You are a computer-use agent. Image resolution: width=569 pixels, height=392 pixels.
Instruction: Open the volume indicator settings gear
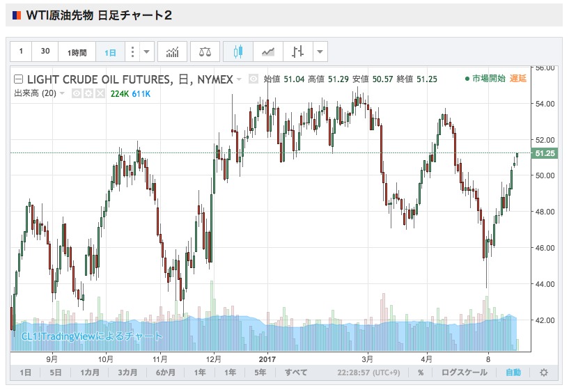(88, 94)
